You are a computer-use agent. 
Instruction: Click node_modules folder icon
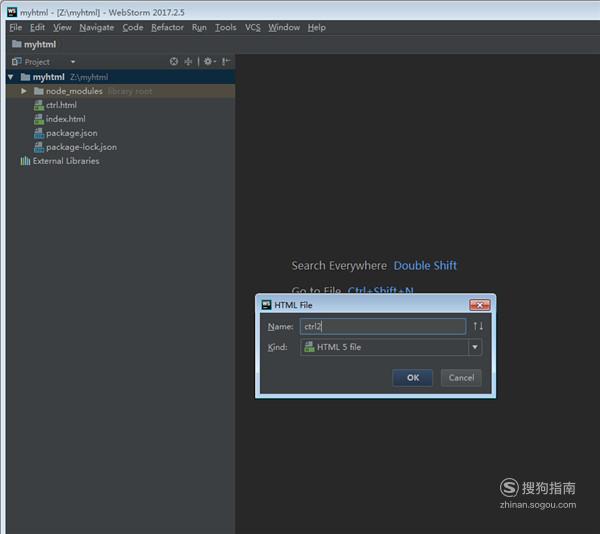pyautogui.click(x=39, y=91)
